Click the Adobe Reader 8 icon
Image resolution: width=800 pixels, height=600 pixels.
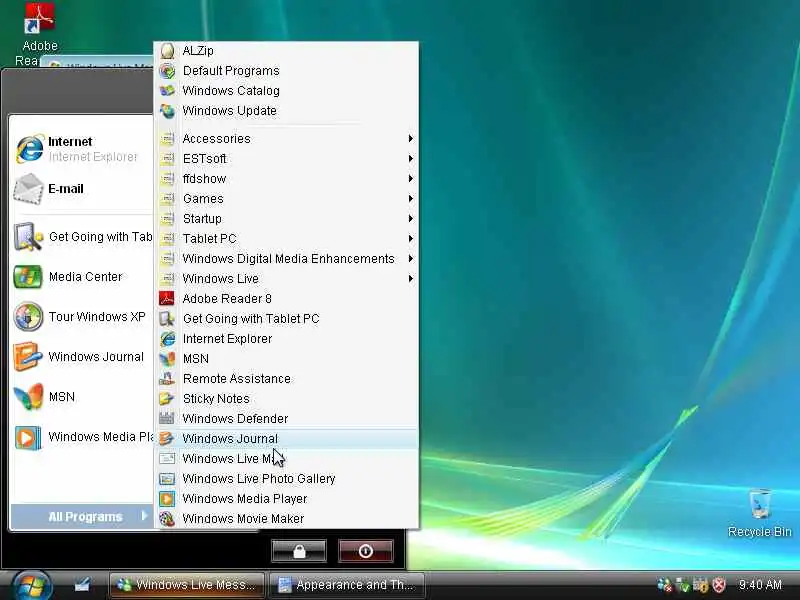[x=167, y=298]
